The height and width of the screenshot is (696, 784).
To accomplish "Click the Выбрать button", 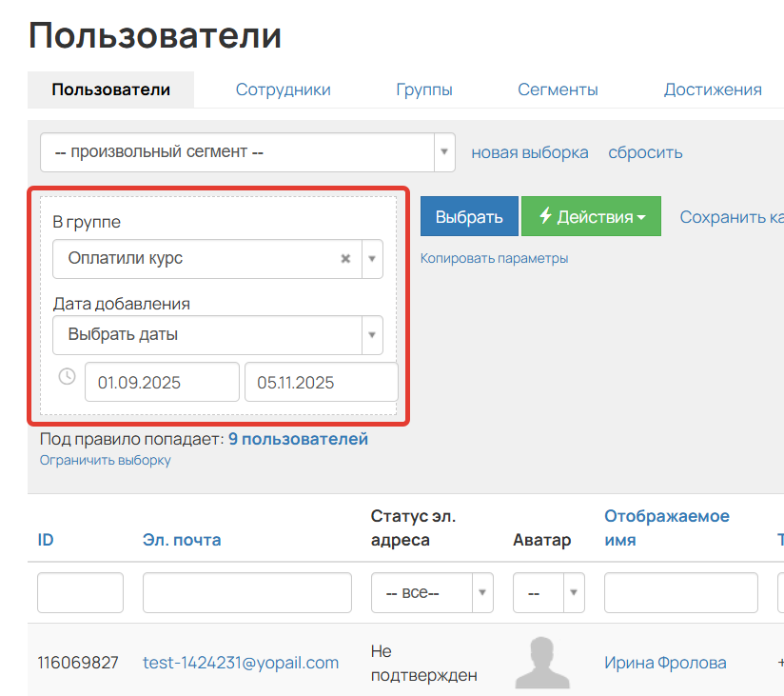I will tap(469, 216).
